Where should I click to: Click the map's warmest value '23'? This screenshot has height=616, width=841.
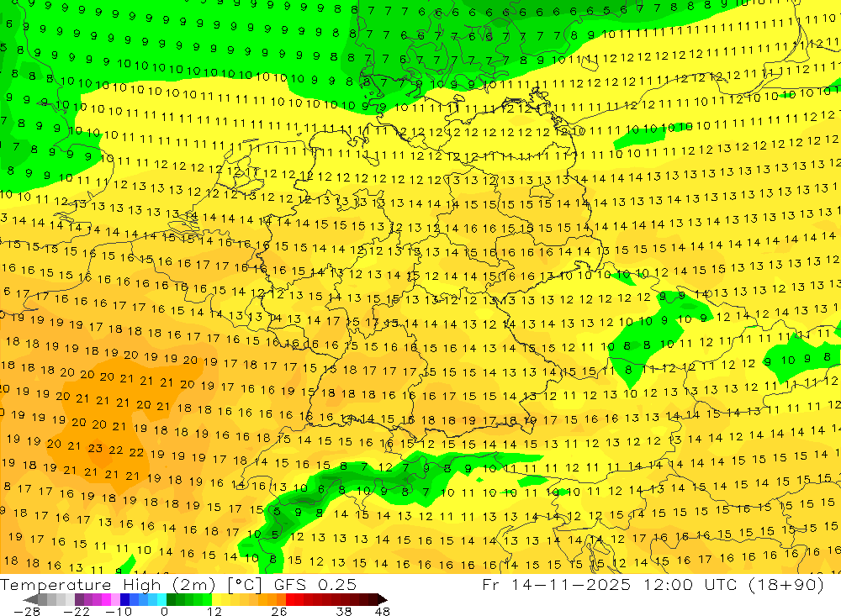pyautogui.click(x=96, y=448)
